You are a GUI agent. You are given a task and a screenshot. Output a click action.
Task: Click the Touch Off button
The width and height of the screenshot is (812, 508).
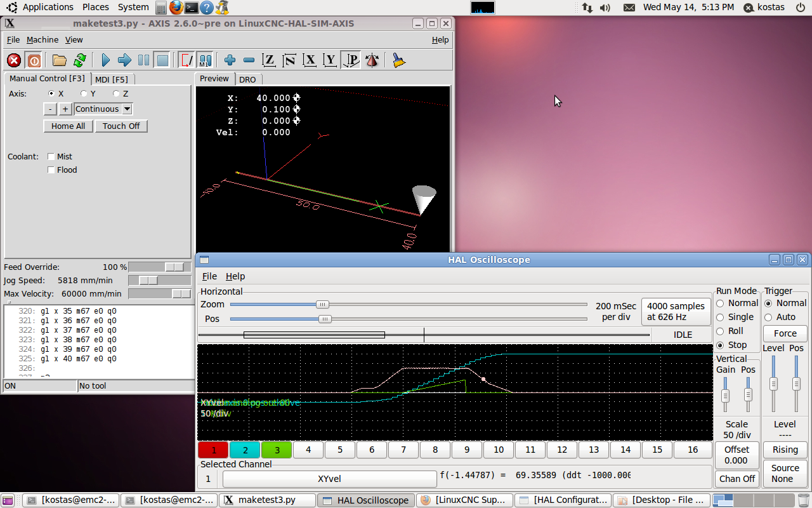pyautogui.click(x=121, y=126)
